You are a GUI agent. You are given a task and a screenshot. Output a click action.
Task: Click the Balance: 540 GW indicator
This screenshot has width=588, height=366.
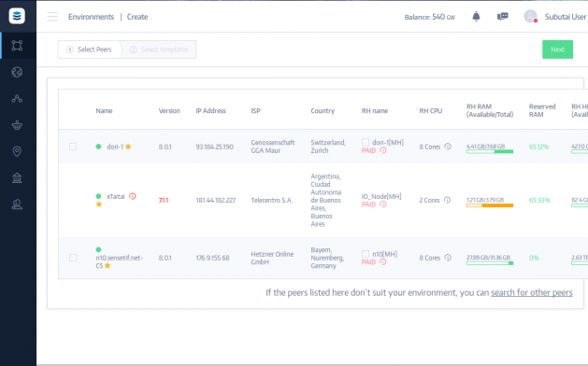click(430, 17)
